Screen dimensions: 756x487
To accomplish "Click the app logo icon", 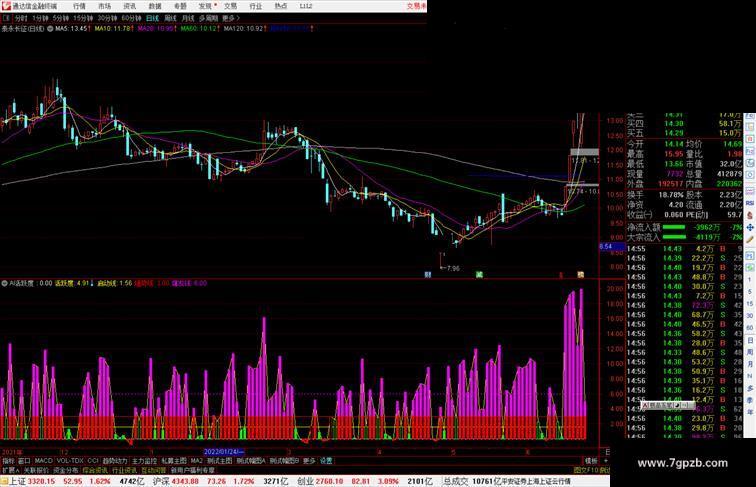I will 6,6.
